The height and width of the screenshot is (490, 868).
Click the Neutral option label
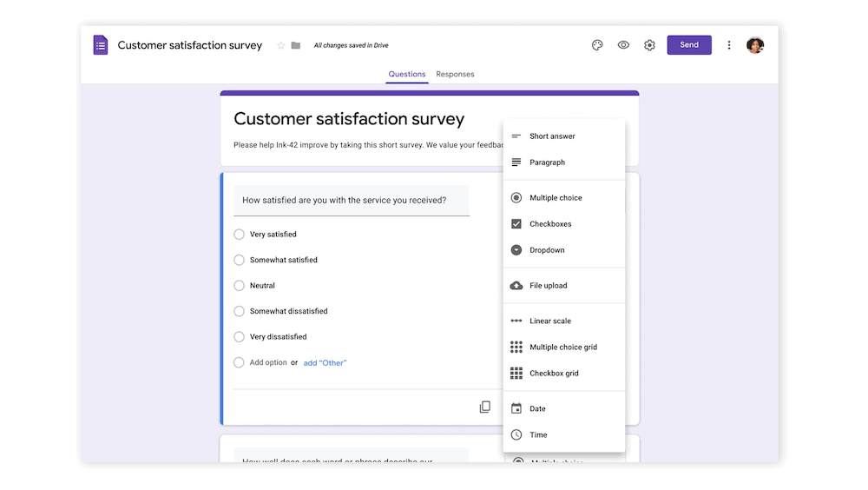(262, 286)
